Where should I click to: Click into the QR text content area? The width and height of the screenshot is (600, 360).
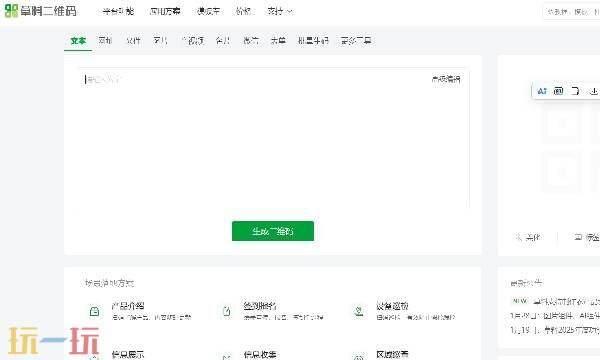[x=274, y=138]
